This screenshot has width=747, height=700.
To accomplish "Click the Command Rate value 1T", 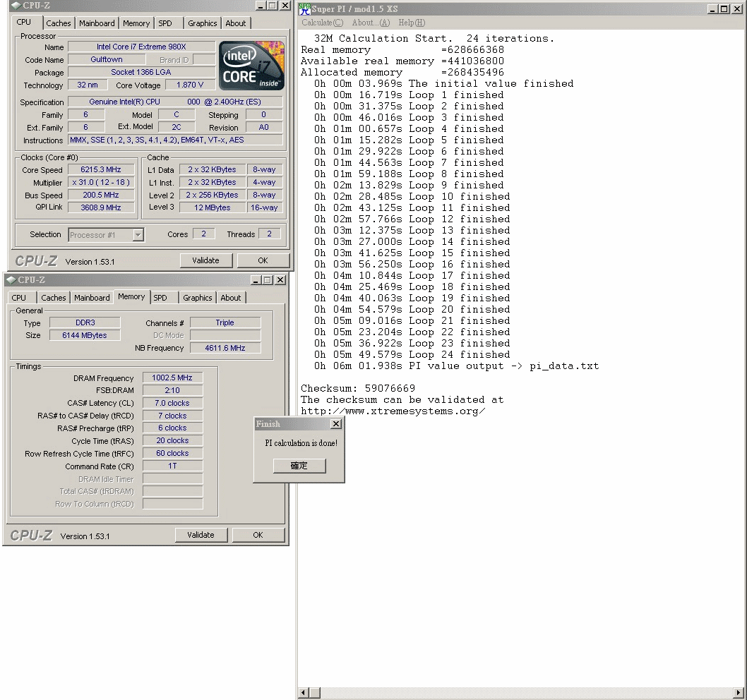I will pyautogui.click(x=172, y=466).
